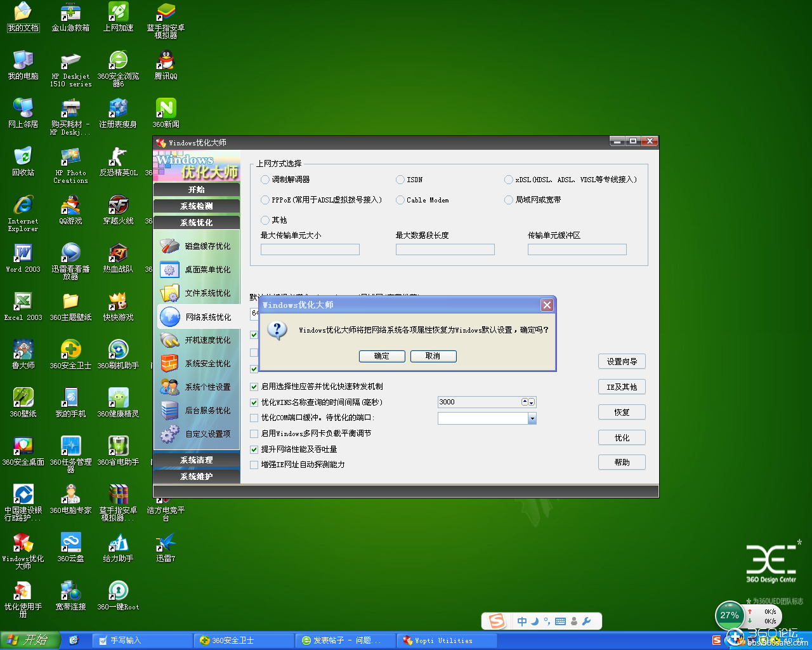The image size is (812, 650).
Task: Open 宽带连接 desktop icon
Action: click(70, 596)
